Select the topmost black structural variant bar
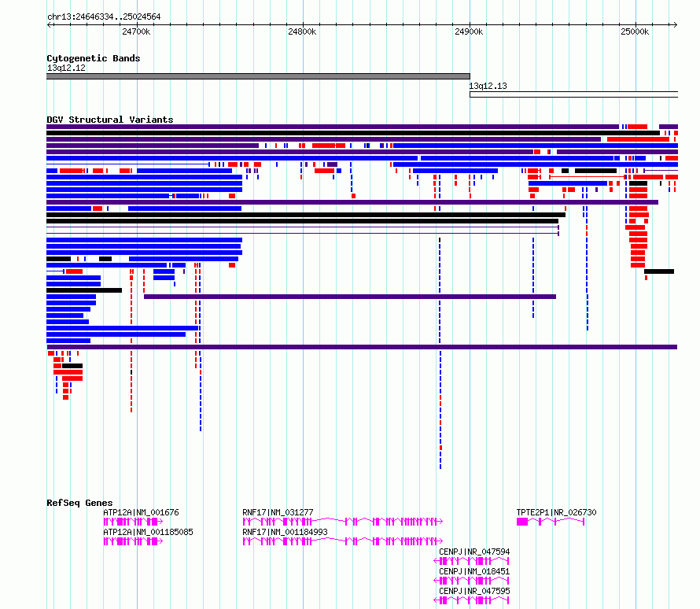This screenshot has height=609, width=700. (x=353, y=133)
